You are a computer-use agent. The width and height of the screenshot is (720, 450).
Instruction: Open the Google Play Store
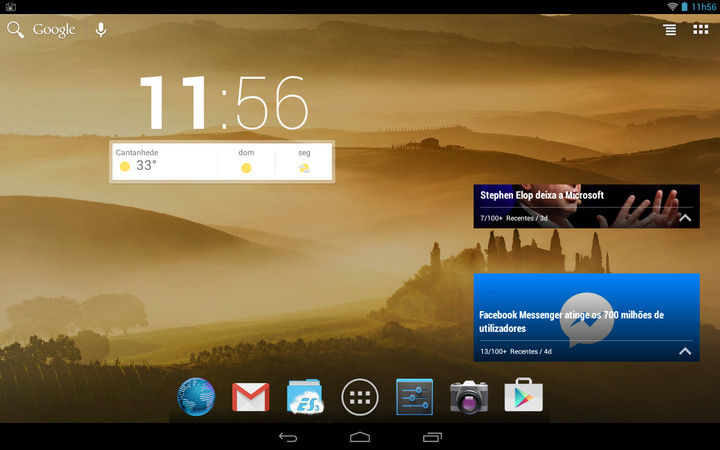523,397
